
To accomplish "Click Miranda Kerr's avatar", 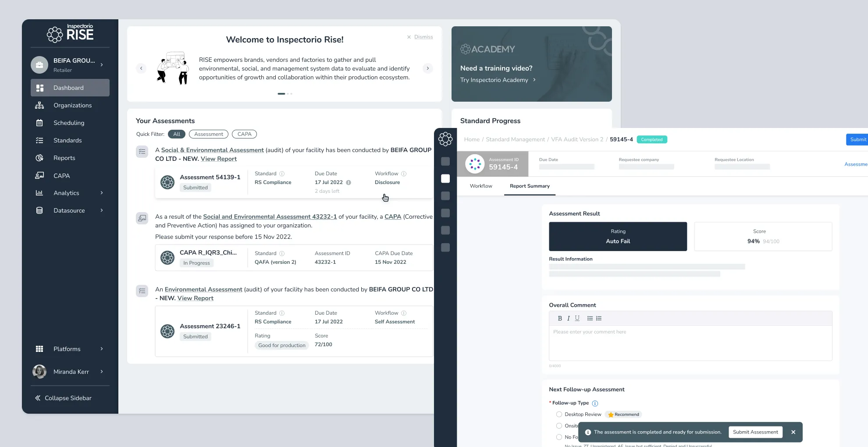I will coord(39,372).
